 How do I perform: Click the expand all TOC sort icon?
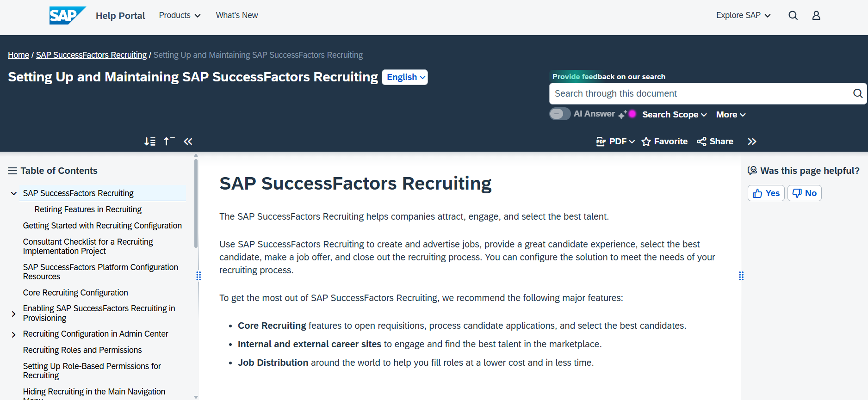point(150,142)
